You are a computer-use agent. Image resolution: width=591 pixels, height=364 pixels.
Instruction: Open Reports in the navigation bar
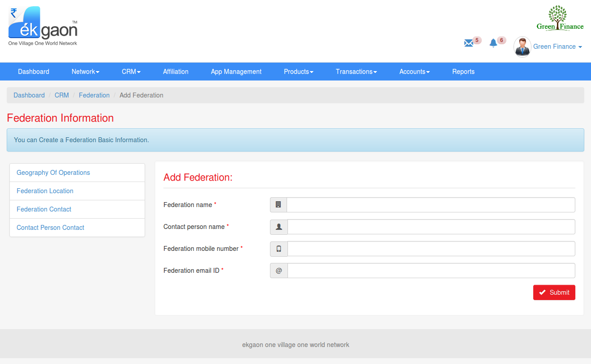(x=463, y=72)
